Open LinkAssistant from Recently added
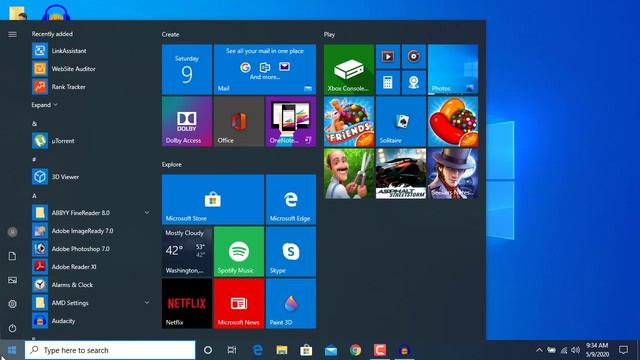 (91, 51)
